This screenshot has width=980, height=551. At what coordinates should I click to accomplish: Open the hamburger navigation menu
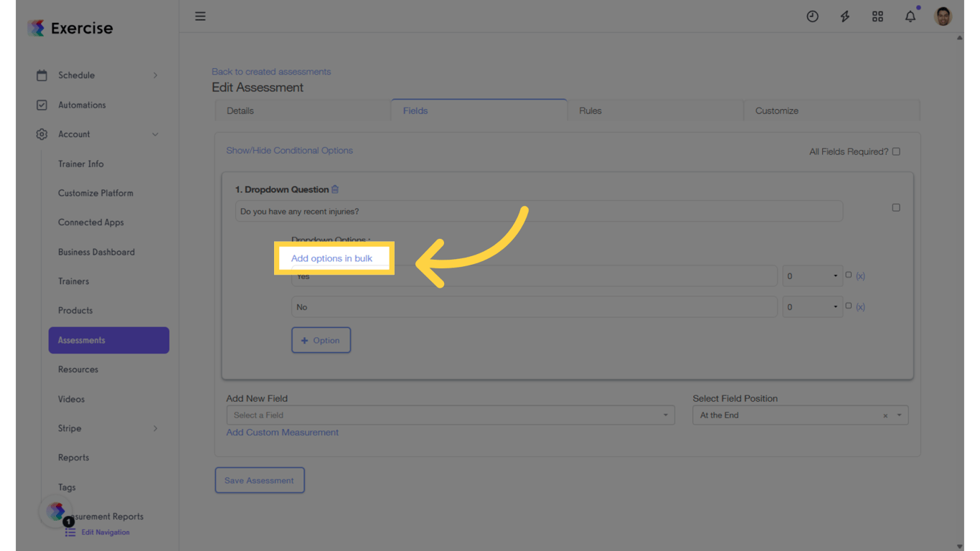(x=200, y=16)
